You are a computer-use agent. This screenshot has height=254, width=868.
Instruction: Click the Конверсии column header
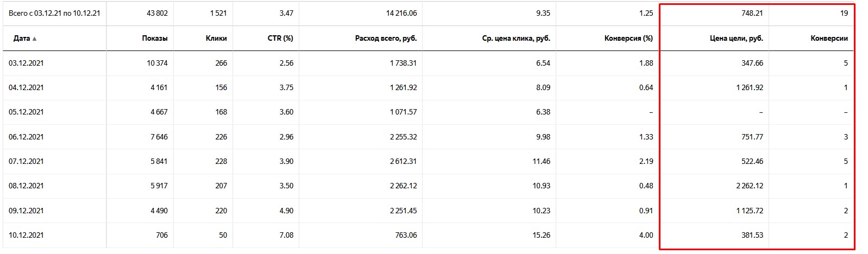pos(829,39)
